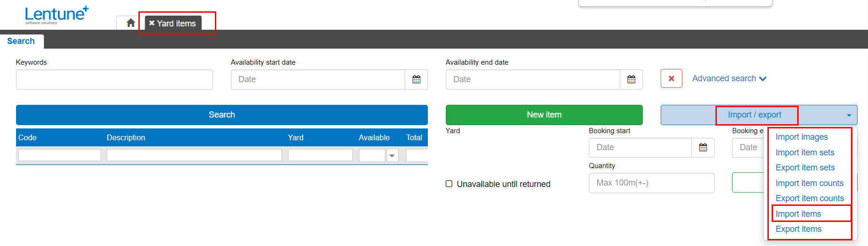Select Export item counts option

[x=809, y=198]
